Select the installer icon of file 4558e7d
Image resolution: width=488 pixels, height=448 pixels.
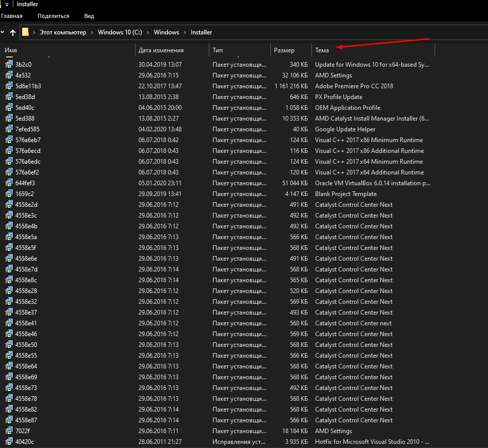click(9, 269)
